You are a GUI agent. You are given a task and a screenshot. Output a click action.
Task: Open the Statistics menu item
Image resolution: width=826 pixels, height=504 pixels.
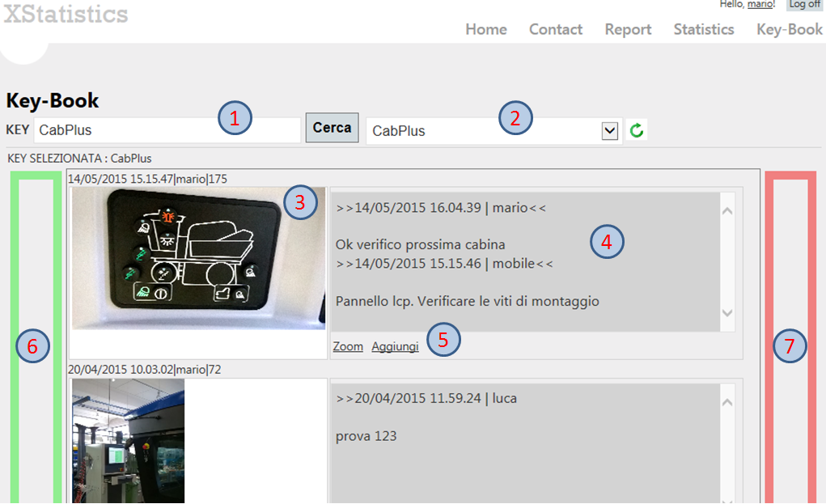(x=704, y=29)
